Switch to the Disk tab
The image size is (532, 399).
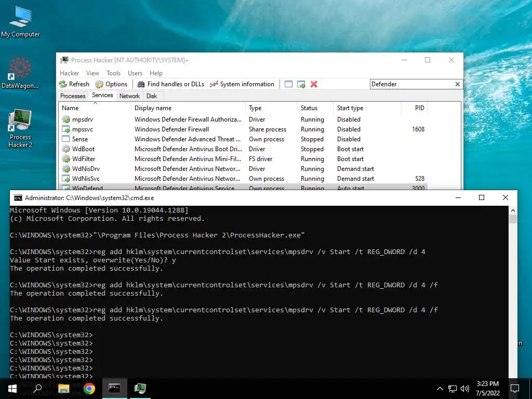pyautogui.click(x=152, y=96)
